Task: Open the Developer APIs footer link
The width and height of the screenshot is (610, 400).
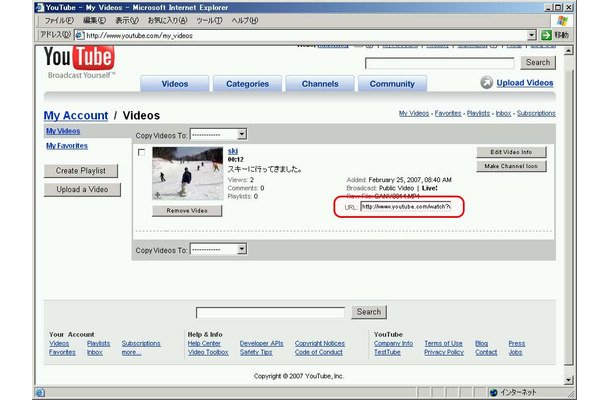Action: click(x=261, y=344)
